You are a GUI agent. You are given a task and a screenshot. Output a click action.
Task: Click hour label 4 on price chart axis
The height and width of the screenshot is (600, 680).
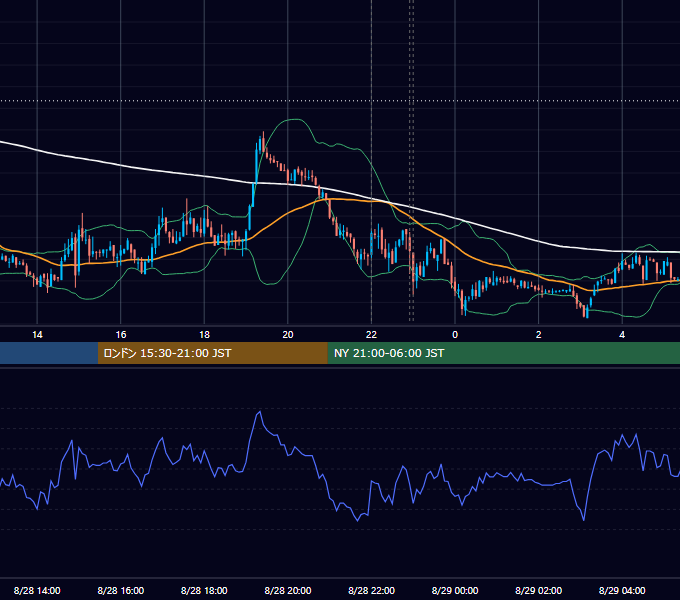[622, 334]
